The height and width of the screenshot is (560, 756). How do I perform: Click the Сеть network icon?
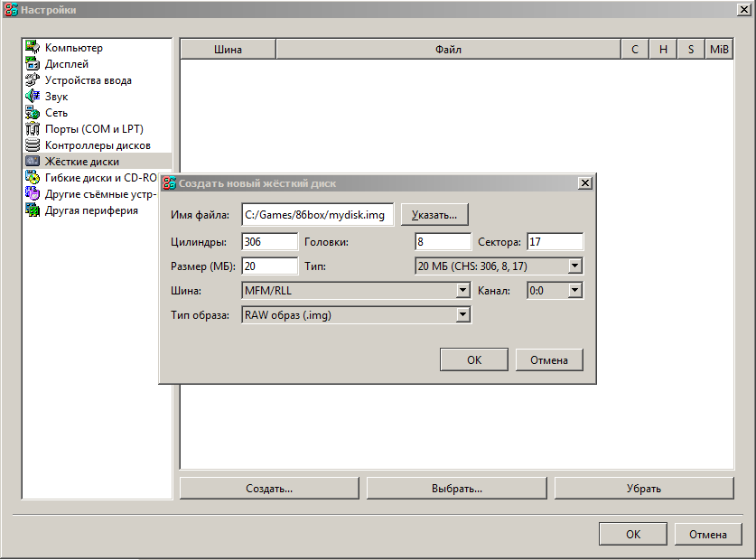(33, 112)
